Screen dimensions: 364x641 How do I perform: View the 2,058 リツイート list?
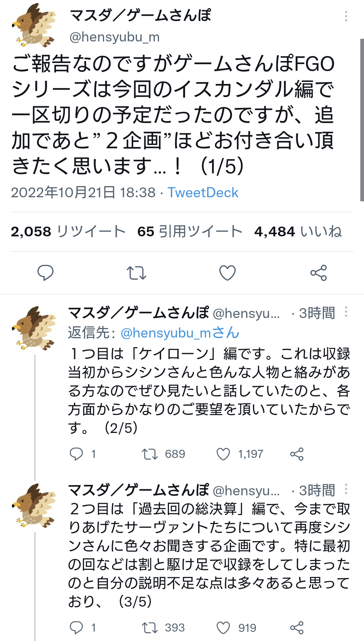click(68, 232)
